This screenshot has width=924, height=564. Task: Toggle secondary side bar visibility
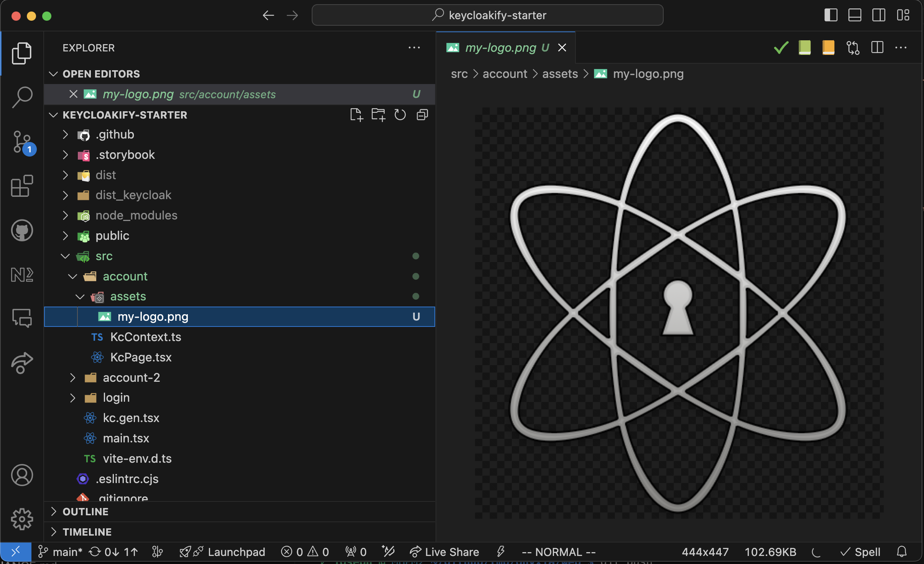tap(878, 15)
